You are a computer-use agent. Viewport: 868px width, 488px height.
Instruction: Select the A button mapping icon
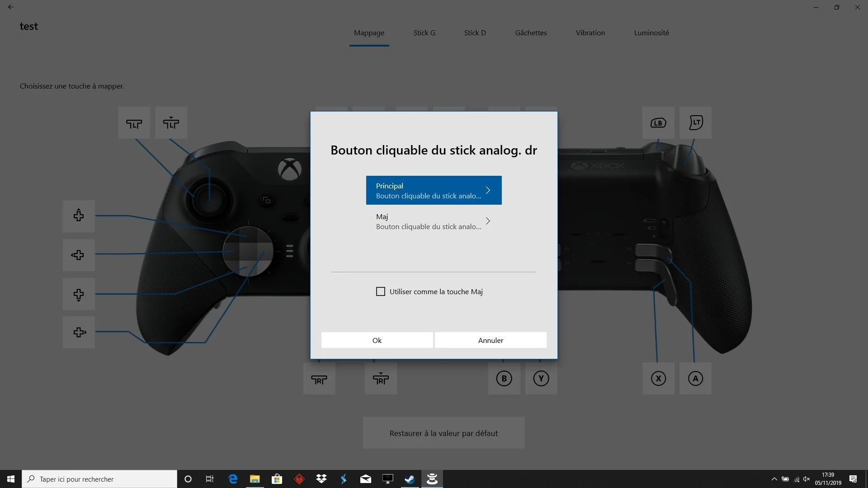point(695,379)
